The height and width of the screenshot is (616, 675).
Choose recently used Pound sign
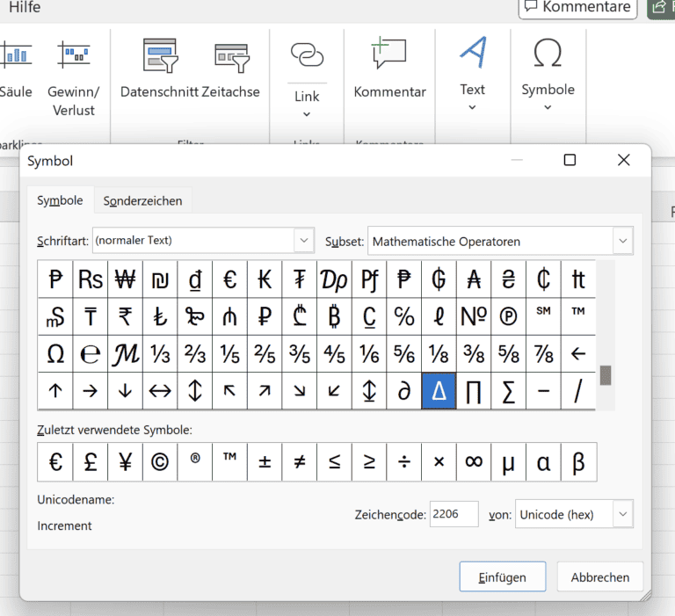[x=91, y=462]
